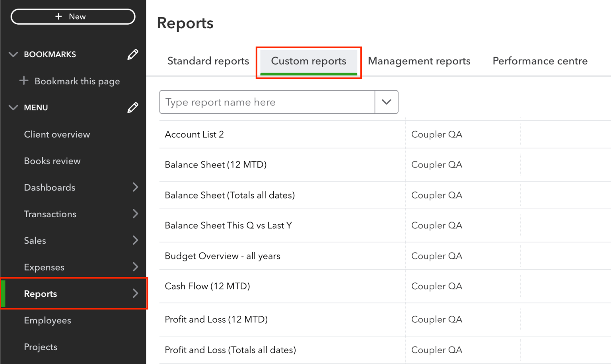Click the plus icon in the New button
Viewport: 611px width, 364px height.
pyautogui.click(x=58, y=16)
